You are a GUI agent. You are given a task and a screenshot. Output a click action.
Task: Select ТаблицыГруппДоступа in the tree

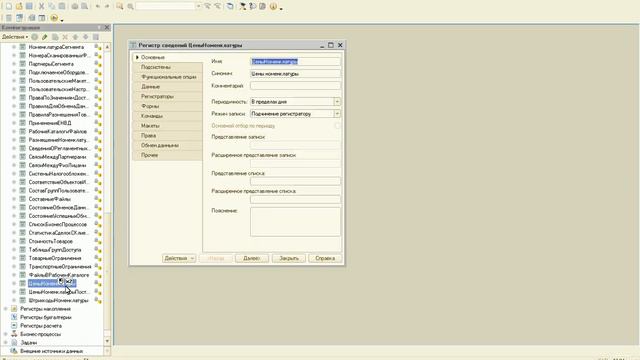click(x=55, y=250)
